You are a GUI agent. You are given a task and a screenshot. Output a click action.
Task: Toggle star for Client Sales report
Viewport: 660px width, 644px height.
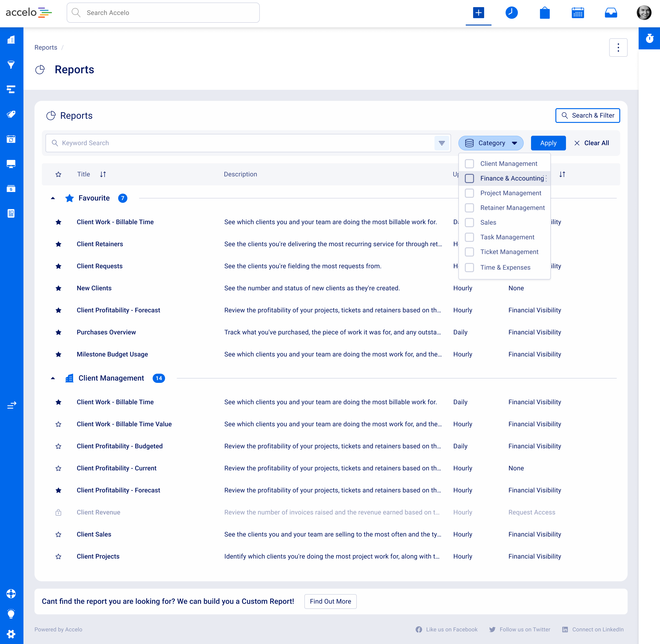pos(59,534)
